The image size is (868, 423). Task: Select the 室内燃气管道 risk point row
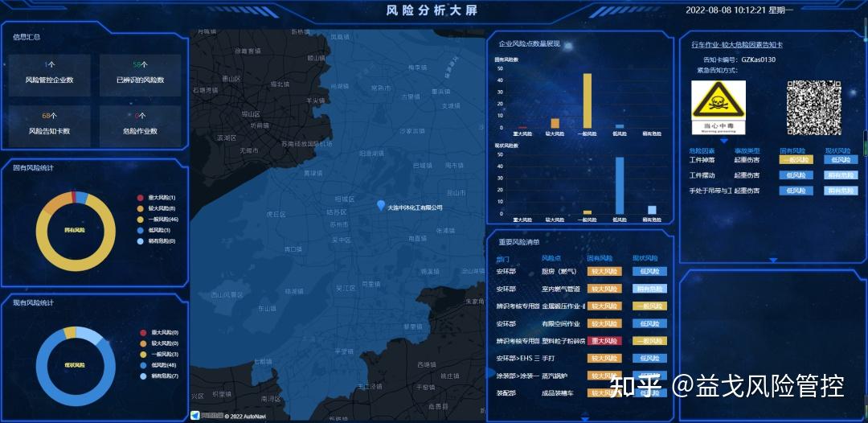(x=581, y=289)
